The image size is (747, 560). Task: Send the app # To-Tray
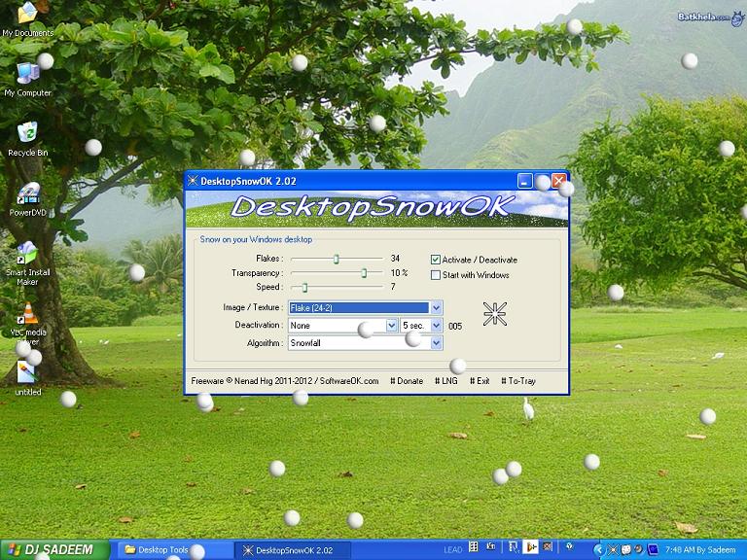(518, 381)
